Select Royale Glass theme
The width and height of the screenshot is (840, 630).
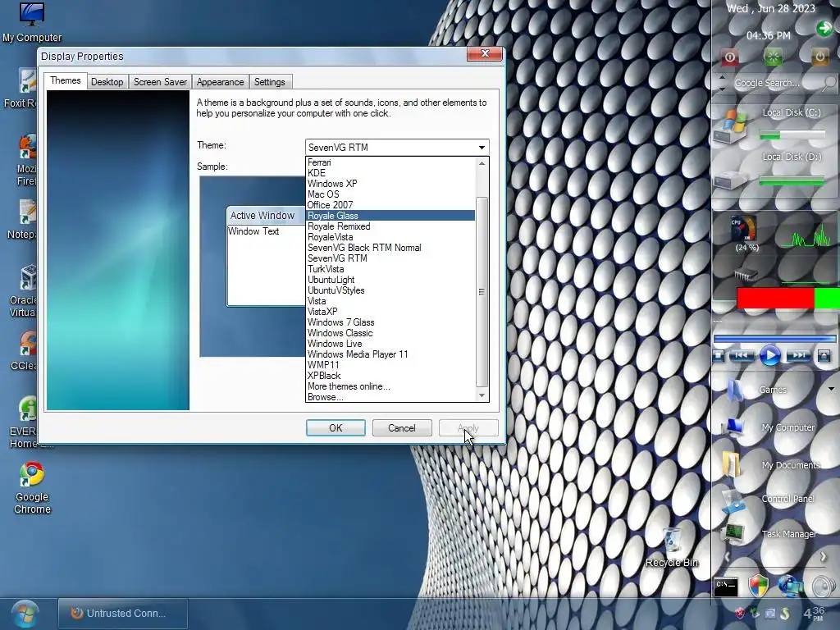[x=390, y=216]
